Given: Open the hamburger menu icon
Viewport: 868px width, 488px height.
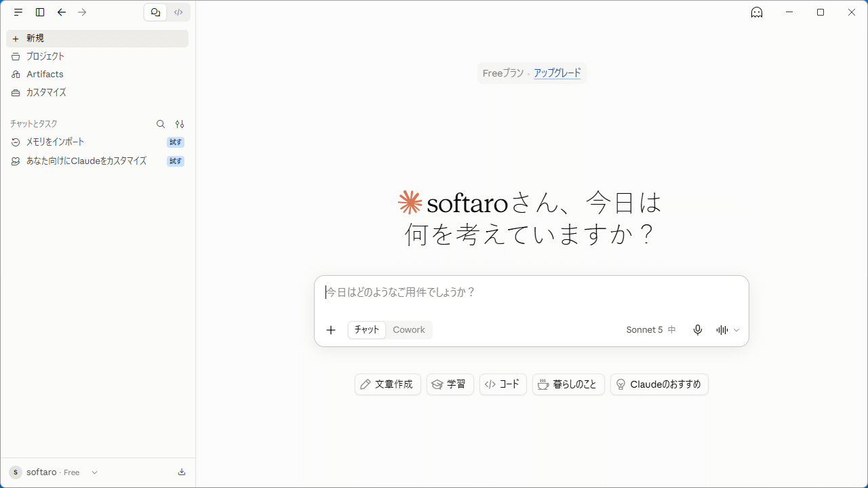Looking at the screenshot, I should (18, 12).
